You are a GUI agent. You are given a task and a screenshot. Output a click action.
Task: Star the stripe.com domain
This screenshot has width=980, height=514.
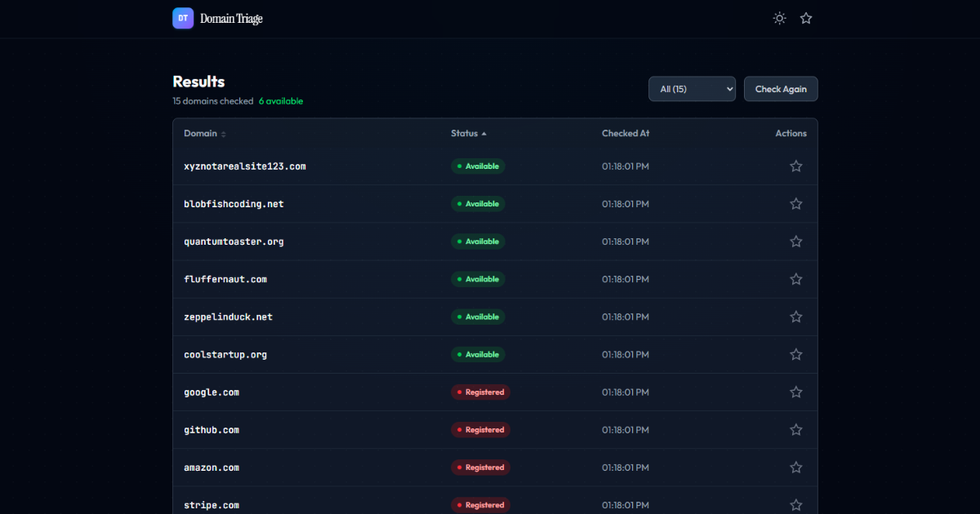coord(795,504)
